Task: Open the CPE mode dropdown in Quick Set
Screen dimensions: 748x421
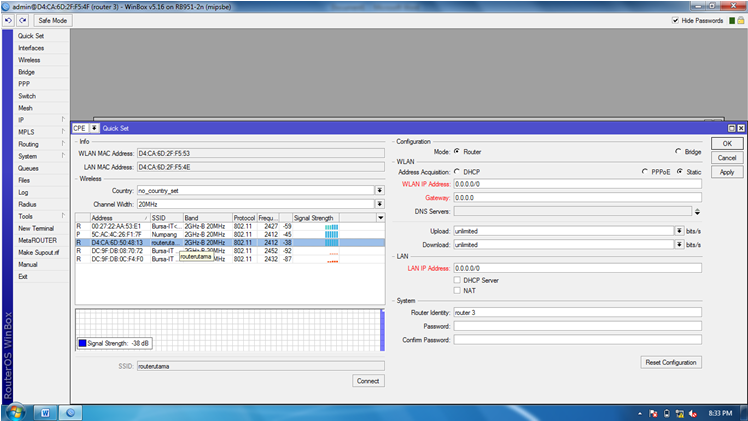Action: click(94, 128)
